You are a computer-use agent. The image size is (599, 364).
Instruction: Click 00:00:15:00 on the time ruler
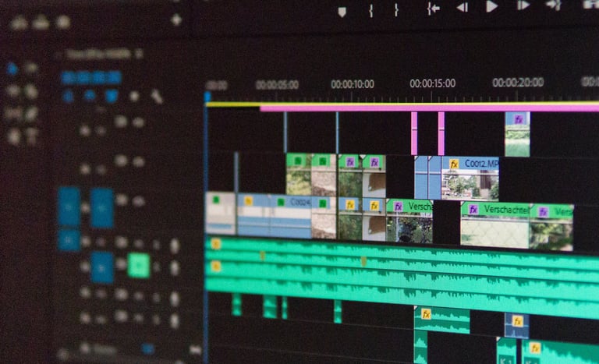coord(432,83)
